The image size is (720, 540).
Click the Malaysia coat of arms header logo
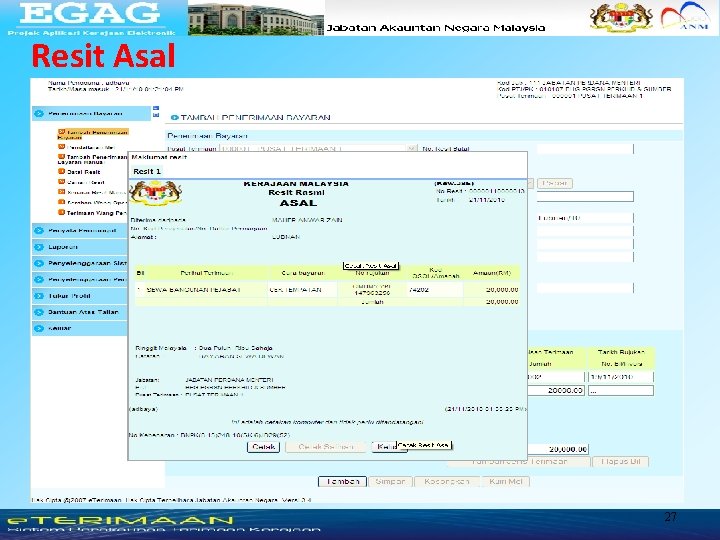pyautogui.click(x=622, y=17)
